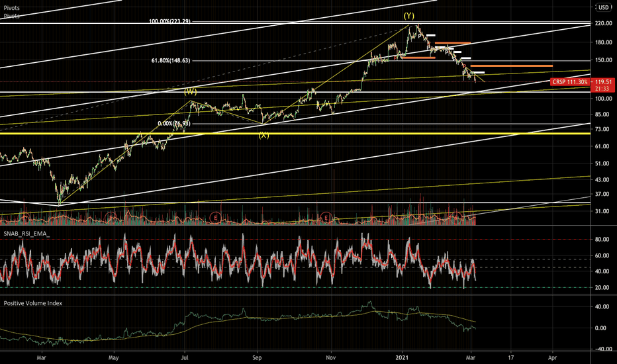Click the Sep date axis label
The width and height of the screenshot is (617, 364).
point(257,357)
